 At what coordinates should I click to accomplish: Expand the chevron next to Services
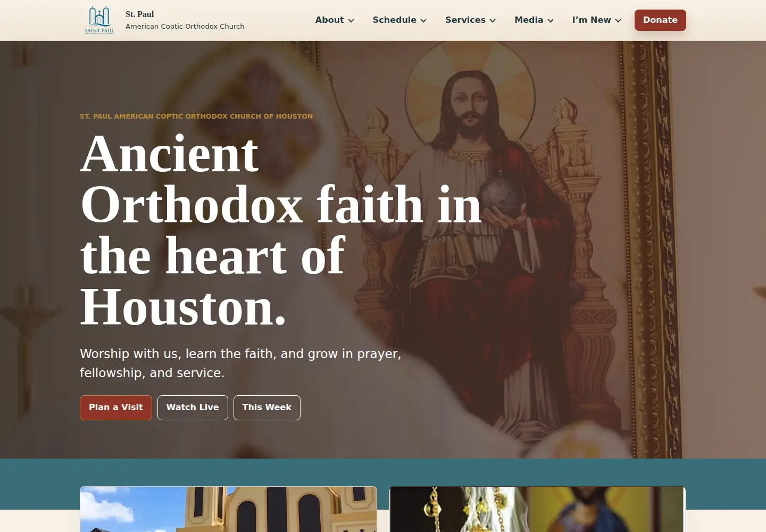coord(493,21)
